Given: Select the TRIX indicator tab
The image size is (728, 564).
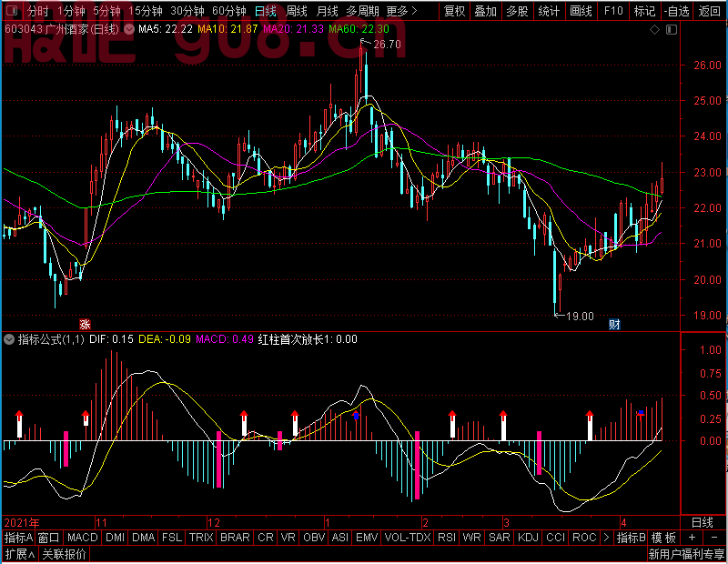Looking at the screenshot, I should pos(201,538).
